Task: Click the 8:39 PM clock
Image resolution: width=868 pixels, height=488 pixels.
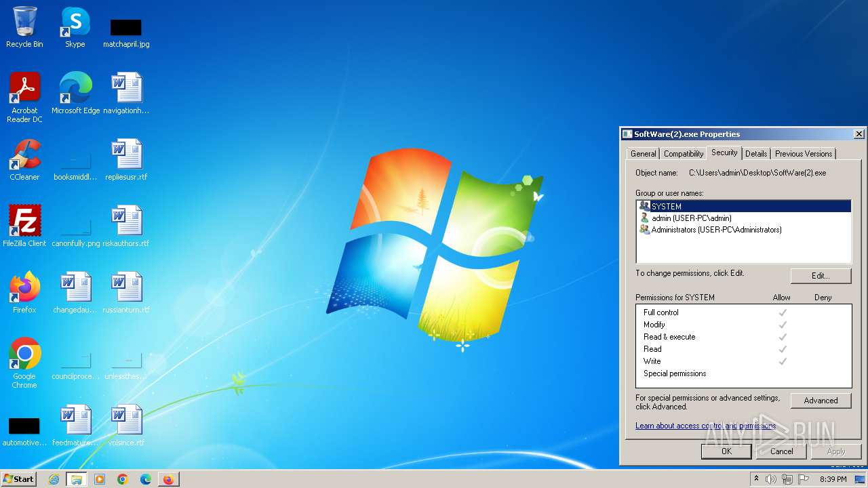Action: [833, 479]
